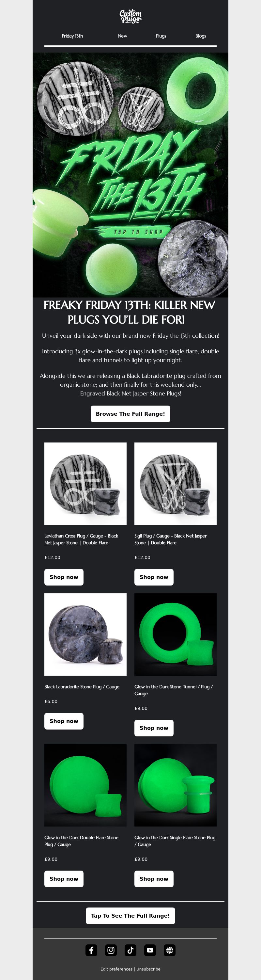Open the website globe icon

click(169, 950)
